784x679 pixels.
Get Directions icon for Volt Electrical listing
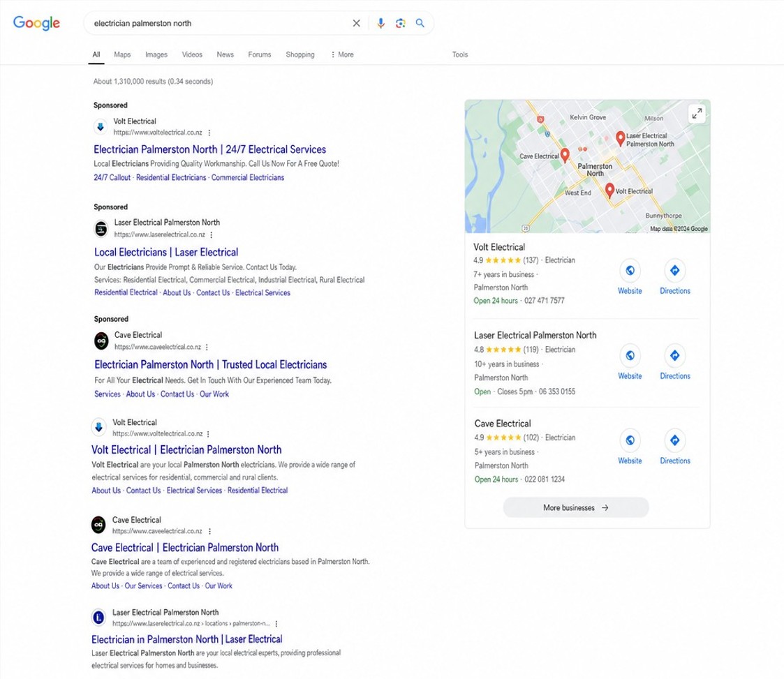(674, 270)
